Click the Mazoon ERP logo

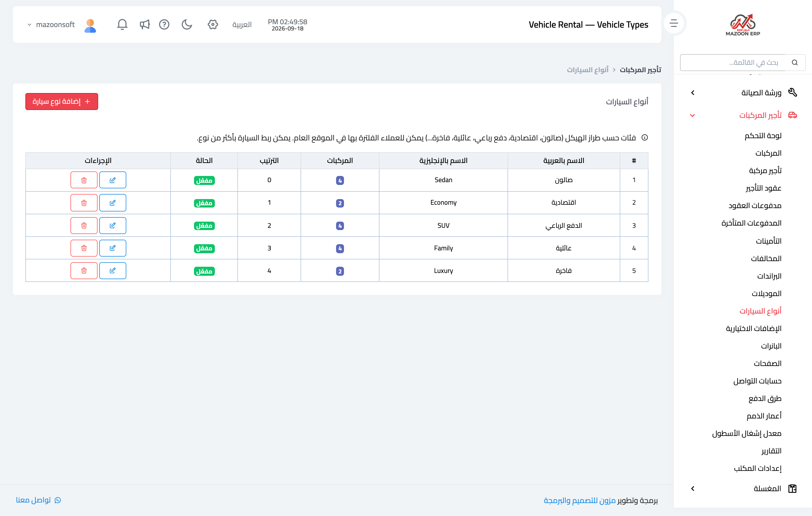click(743, 25)
